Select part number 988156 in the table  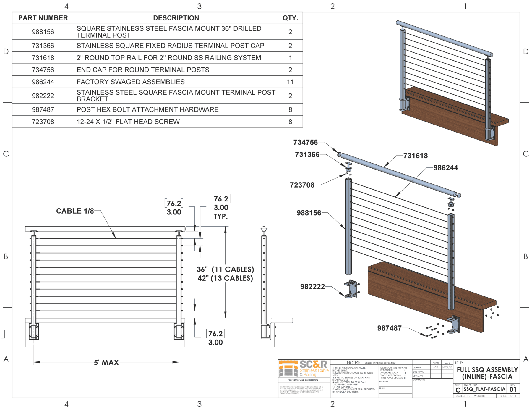(43, 32)
